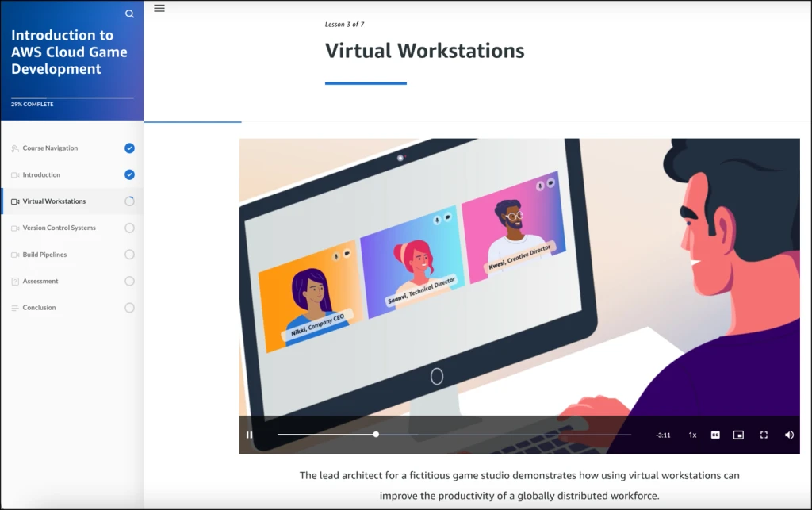
Task: Click Build Pipelines status circle
Action: pos(129,255)
